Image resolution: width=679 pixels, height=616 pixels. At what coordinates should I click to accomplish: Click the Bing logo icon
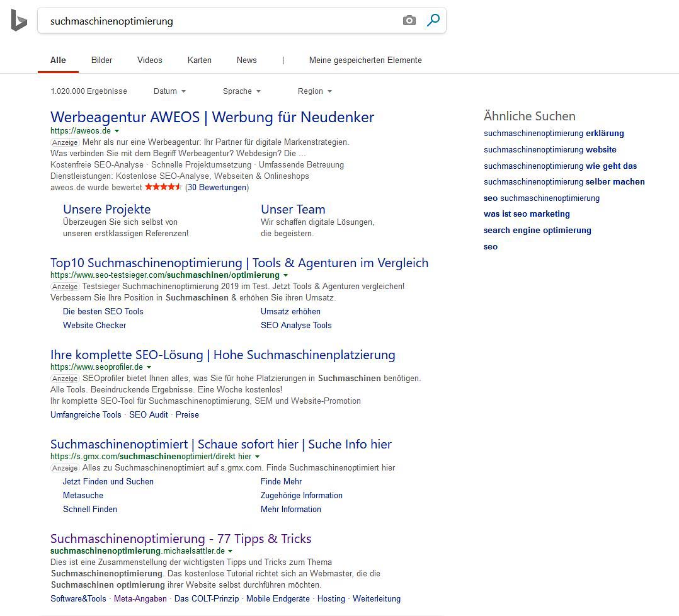tap(19, 20)
